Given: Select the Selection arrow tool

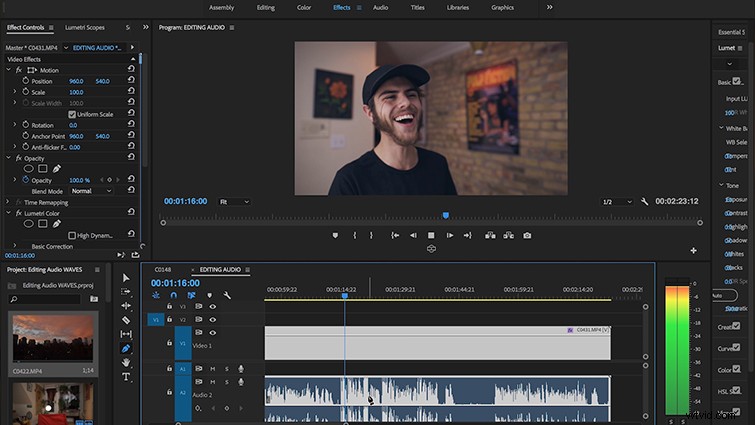Looking at the screenshot, I should [x=126, y=278].
